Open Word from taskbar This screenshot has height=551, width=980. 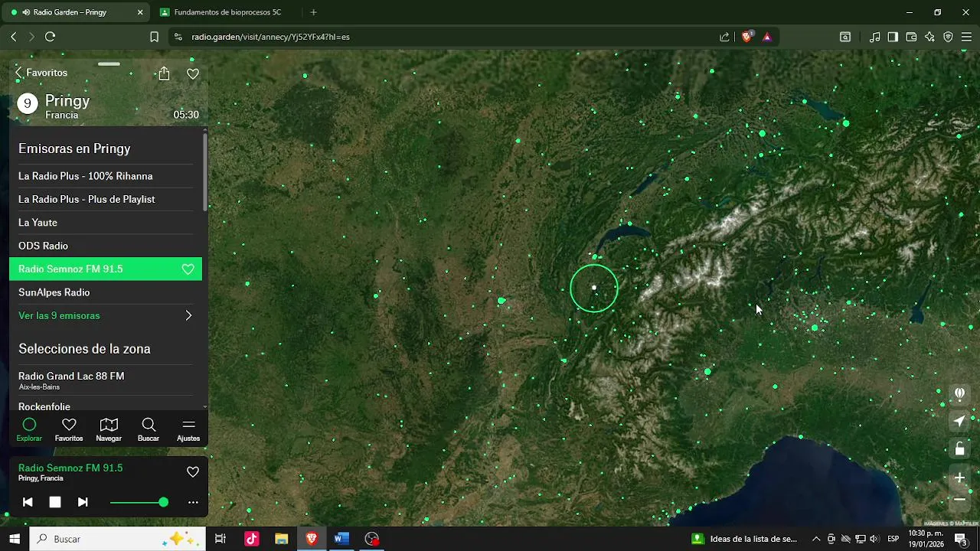tap(341, 539)
